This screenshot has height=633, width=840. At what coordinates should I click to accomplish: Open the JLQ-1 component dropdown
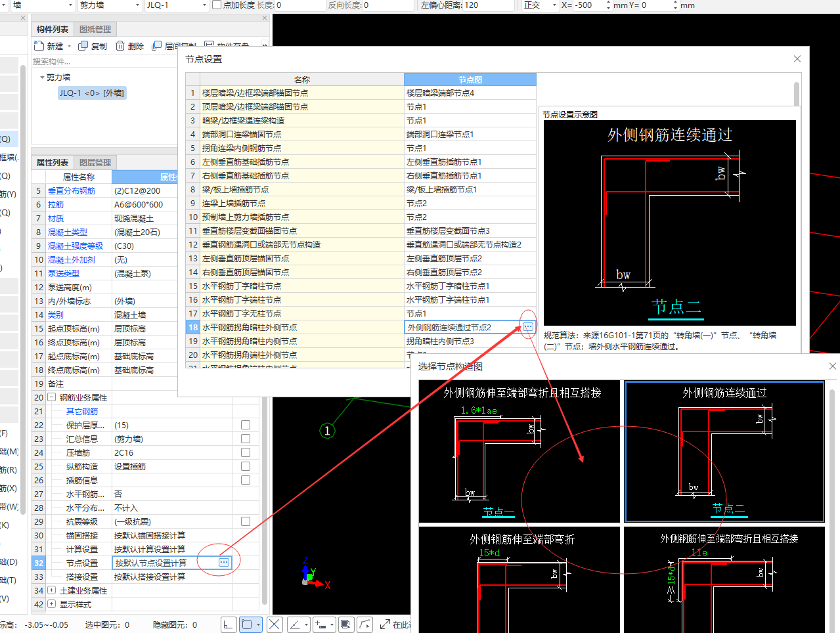[x=204, y=5]
